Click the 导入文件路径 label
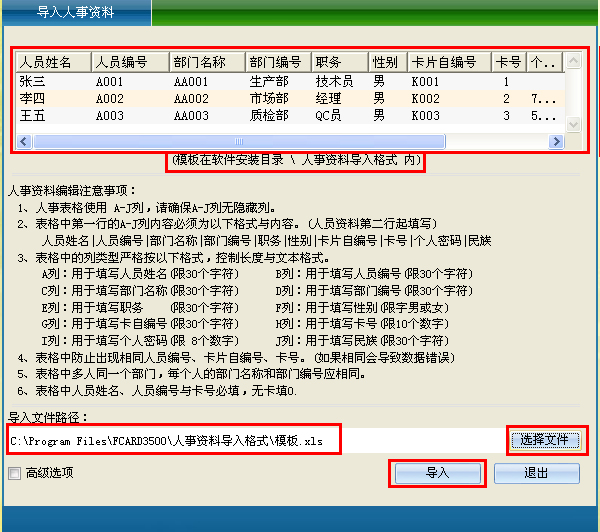The image size is (600, 532). [48, 417]
